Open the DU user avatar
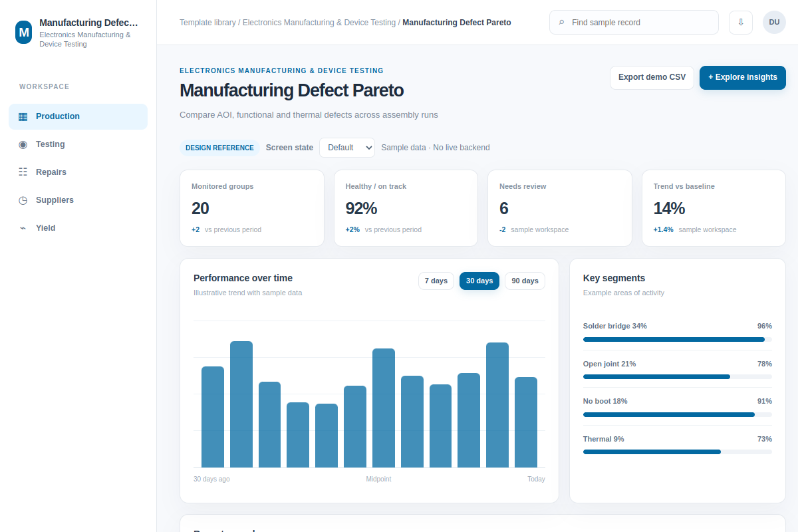Screen dimensions: 798x532 pyautogui.click(x=774, y=23)
